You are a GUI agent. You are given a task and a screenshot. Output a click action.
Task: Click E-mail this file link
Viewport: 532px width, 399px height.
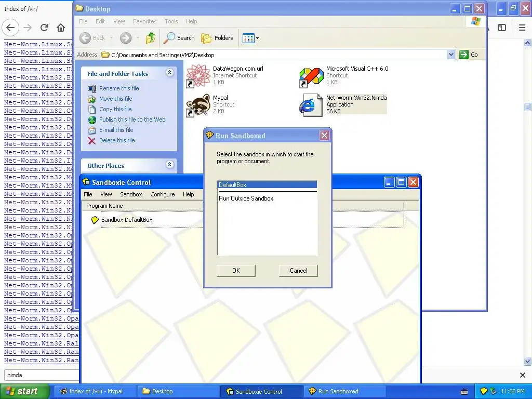(x=116, y=130)
